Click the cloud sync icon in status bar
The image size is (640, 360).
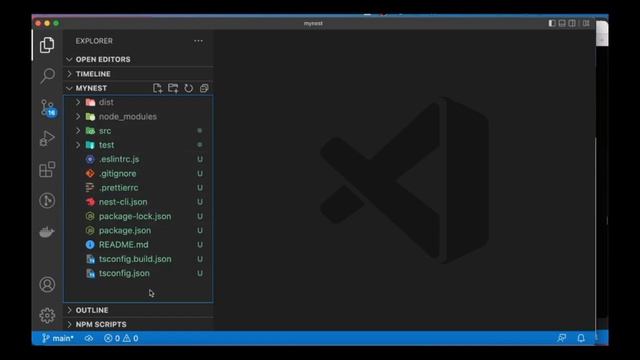pyautogui.click(x=89, y=338)
